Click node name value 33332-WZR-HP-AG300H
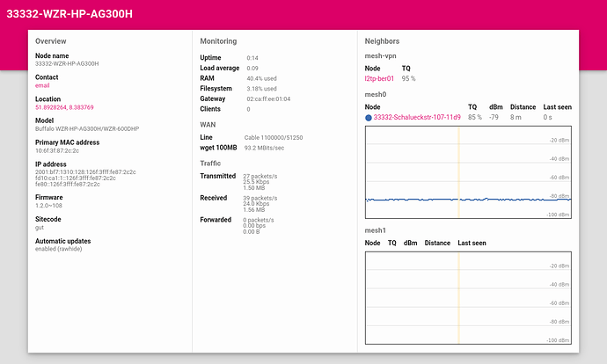 67,63
